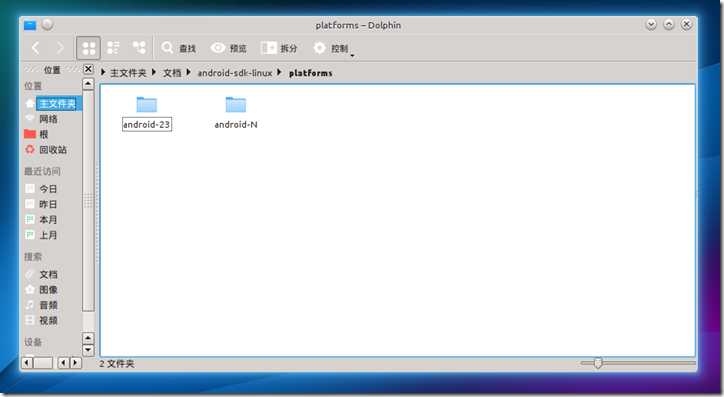Open 回收站 trash in sidebar
Viewport: 724px width, 397px height.
pos(53,150)
